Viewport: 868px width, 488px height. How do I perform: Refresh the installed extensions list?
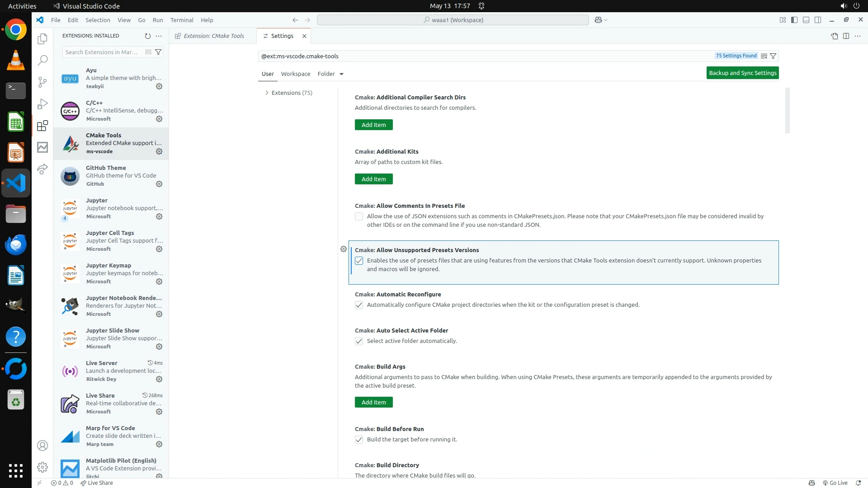click(147, 36)
